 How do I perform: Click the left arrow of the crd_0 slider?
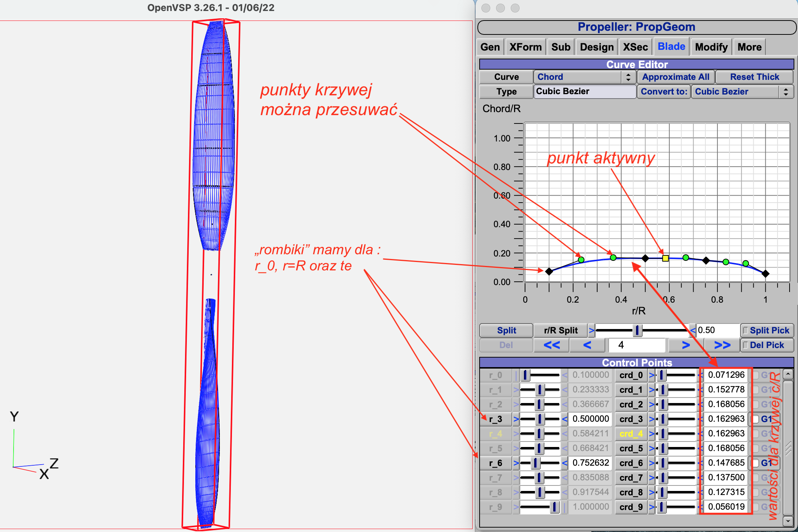click(652, 375)
